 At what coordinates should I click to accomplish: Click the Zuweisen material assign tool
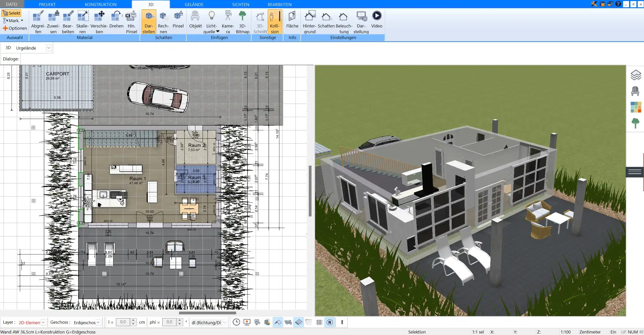(x=53, y=22)
